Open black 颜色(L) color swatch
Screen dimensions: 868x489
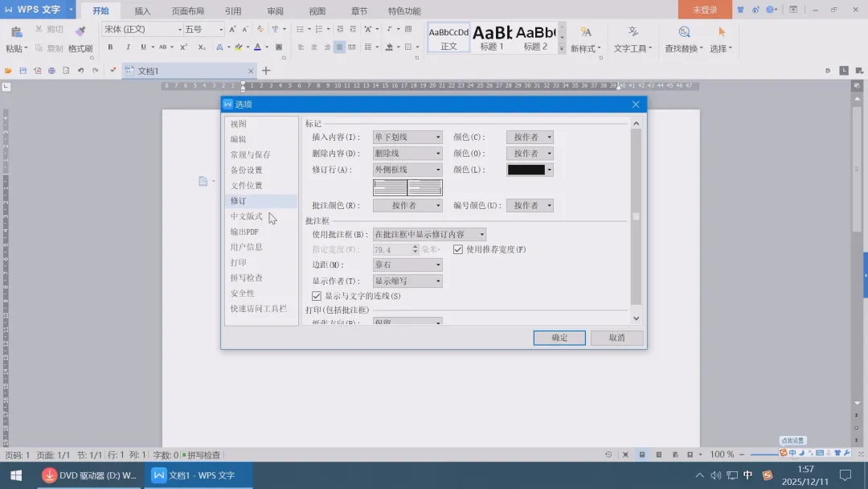pyautogui.click(x=530, y=170)
